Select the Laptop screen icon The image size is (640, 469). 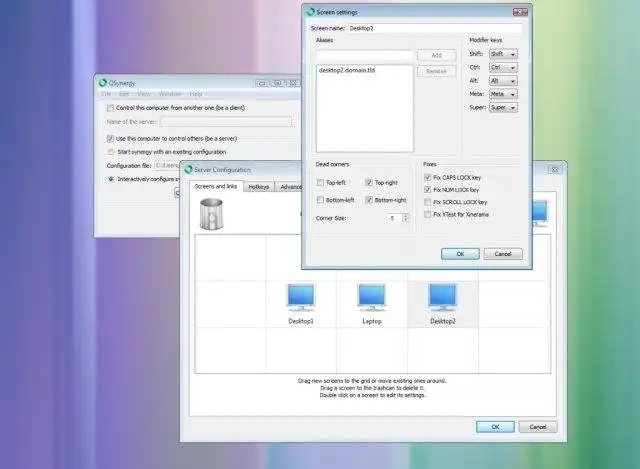371,298
